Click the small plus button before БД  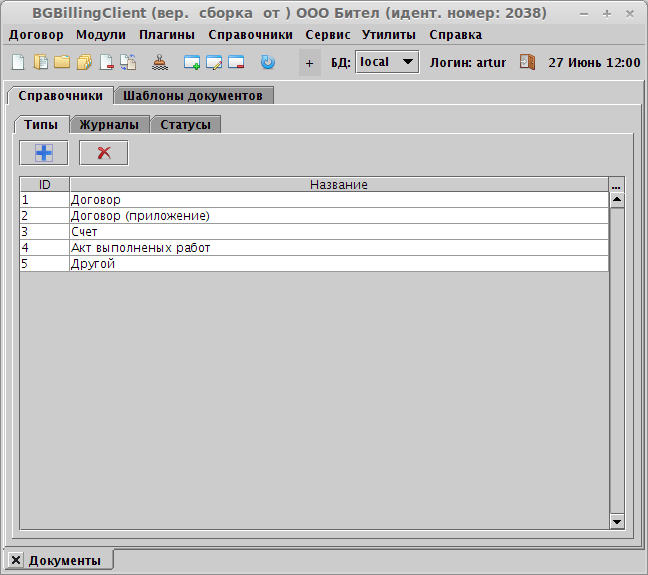pos(309,63)
